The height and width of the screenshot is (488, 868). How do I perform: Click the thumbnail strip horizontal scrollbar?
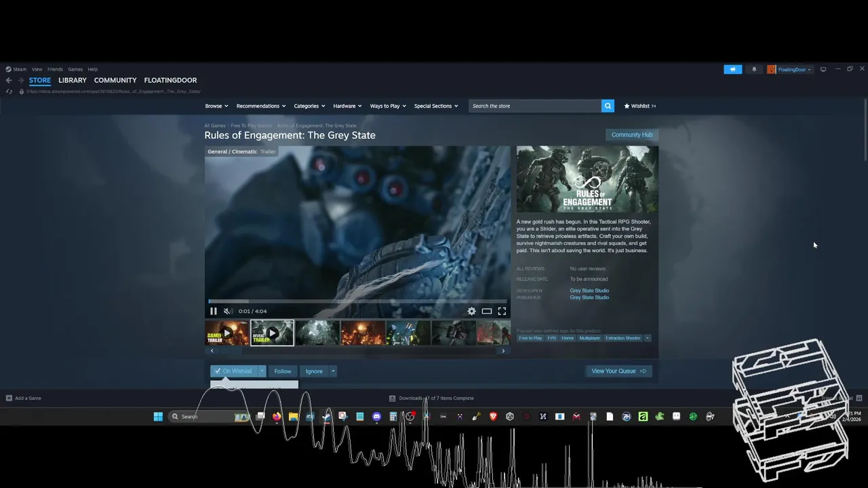[357, 350]
